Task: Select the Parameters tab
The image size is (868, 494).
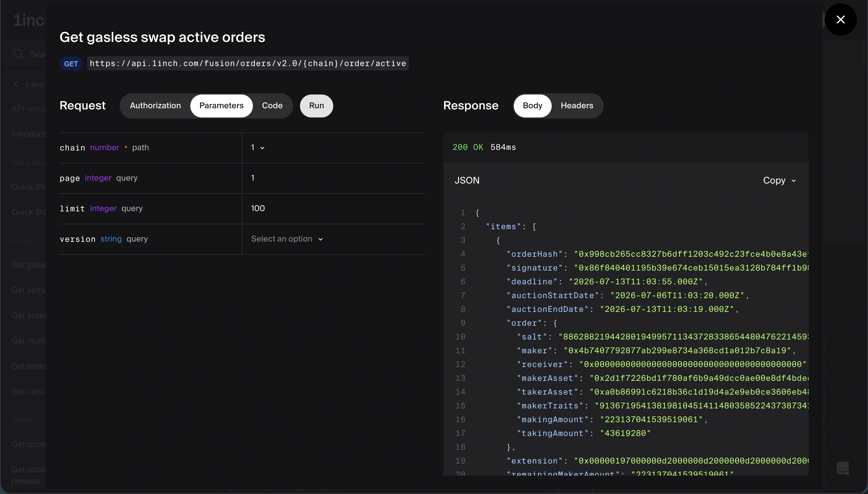Action: [221, 105]
